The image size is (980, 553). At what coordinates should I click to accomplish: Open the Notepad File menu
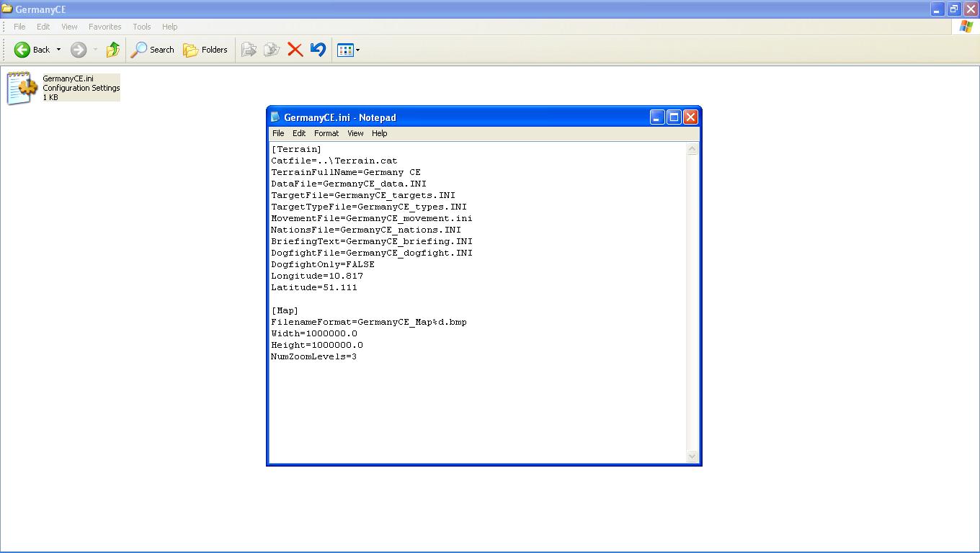point(278,133)
